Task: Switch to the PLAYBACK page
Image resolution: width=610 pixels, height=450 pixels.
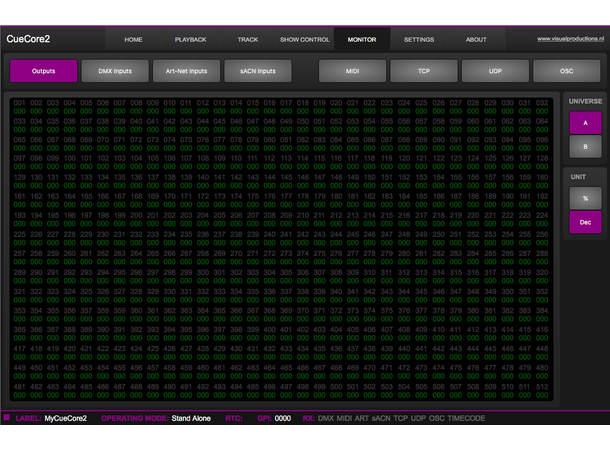Action: pyautogui.click(x=190, y=39)
